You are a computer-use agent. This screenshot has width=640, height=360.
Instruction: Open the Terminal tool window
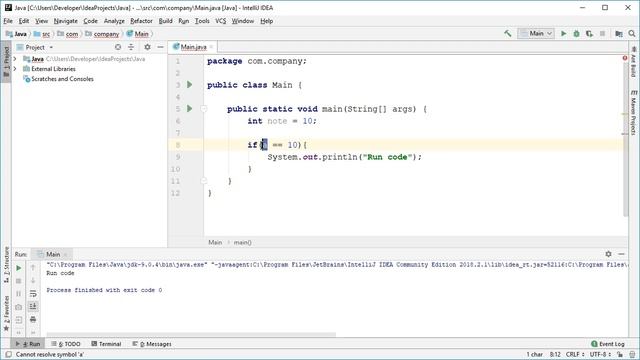coord(106,344)
